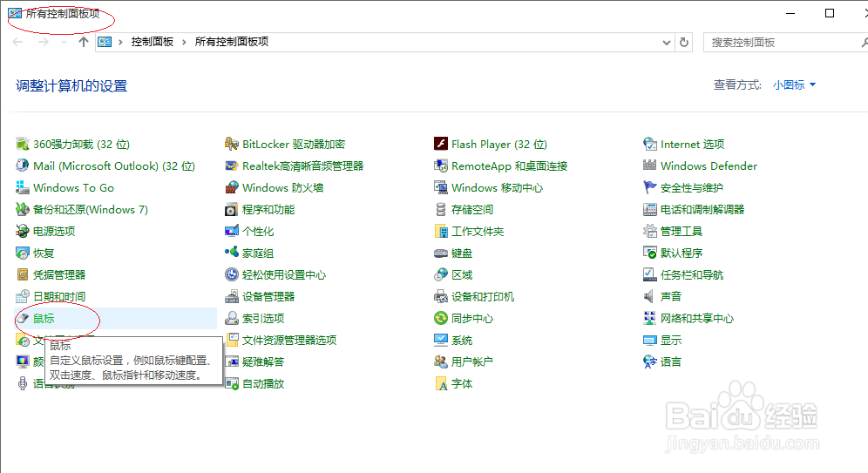868x473 pixels.
Task: Open the 家庭组 icon
Action: tap(232, 253)
